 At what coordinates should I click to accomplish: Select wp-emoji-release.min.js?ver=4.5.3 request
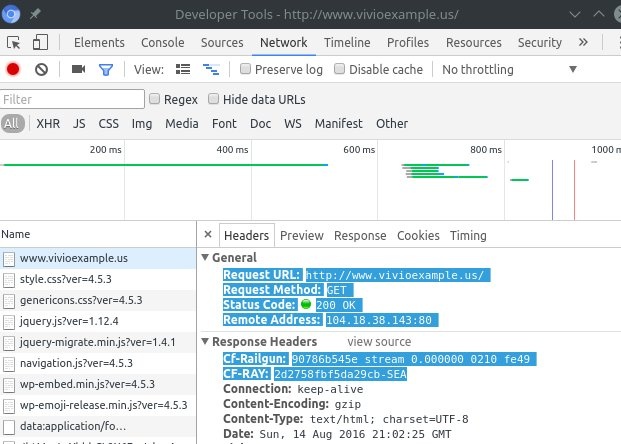[98, 405]
